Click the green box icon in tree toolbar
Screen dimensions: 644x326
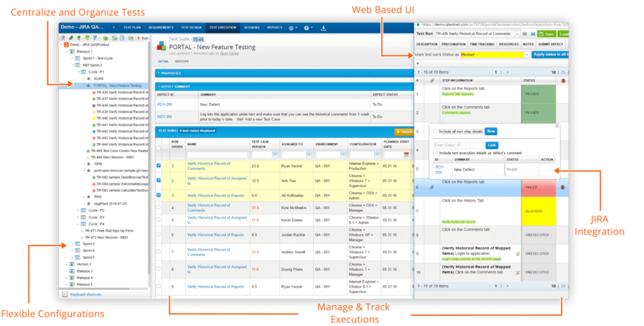(x=105, y=38)
